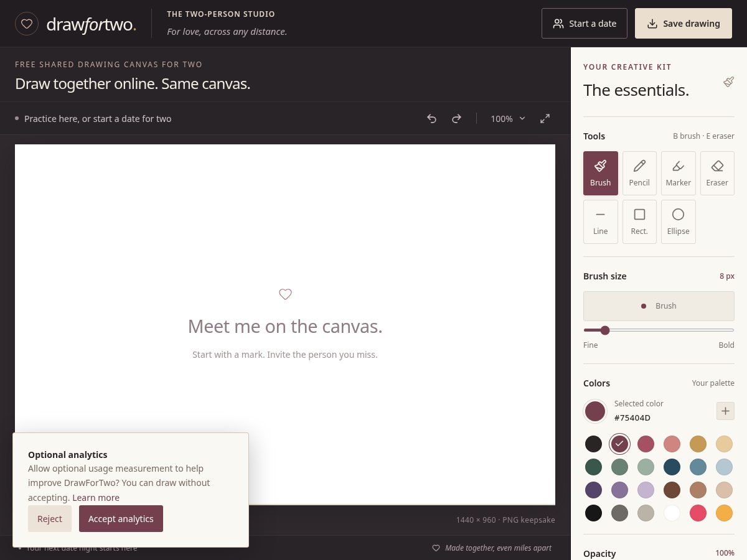Pick the light warm gray swatch

(646, 513)
